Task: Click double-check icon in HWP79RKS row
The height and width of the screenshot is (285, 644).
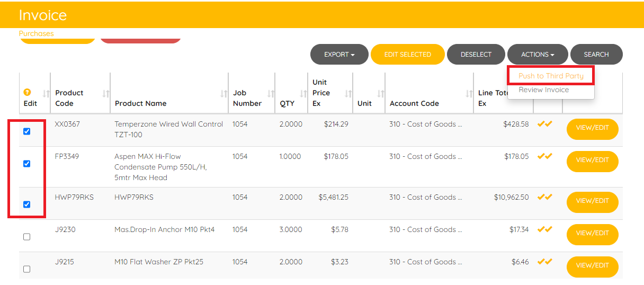Action: click(545, 197)
